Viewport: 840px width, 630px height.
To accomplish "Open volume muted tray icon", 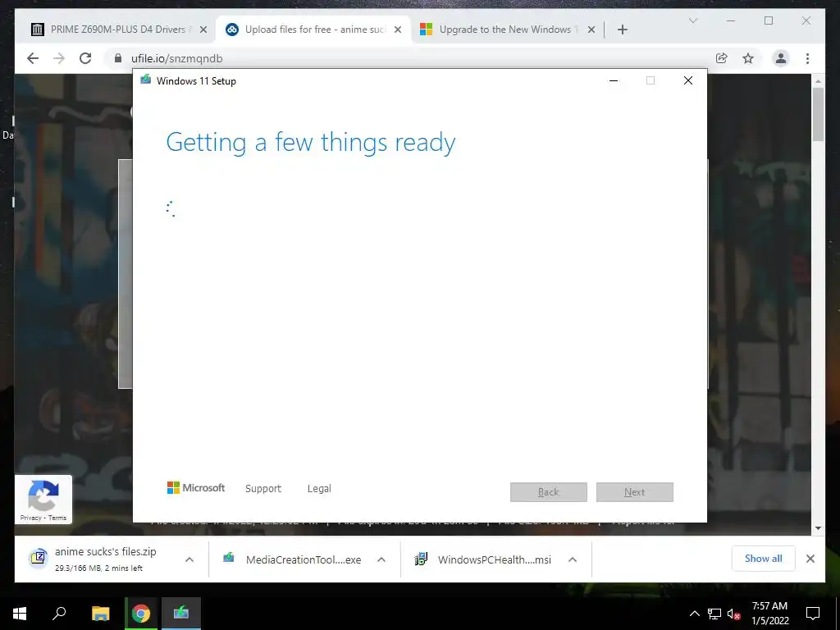I will pos(733,614).
